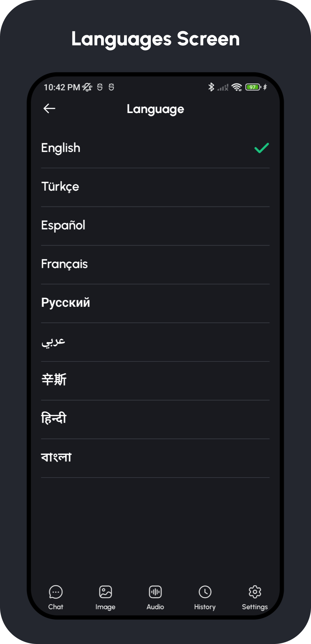Tap the Bluetooth status icon
The width and height of the screenshot is (311, 644).
tap(211, 87)
